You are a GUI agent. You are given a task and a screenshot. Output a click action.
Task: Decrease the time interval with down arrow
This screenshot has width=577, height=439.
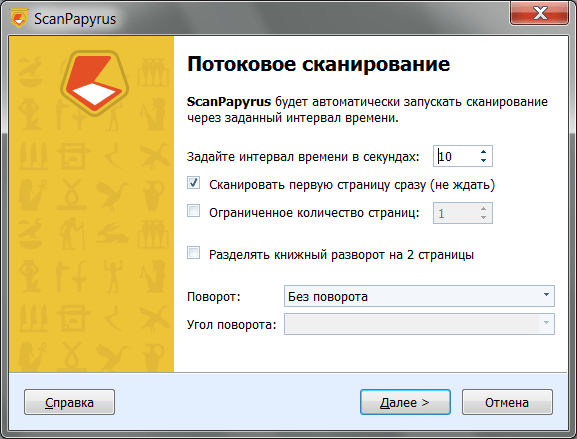(x=484, y=161)
